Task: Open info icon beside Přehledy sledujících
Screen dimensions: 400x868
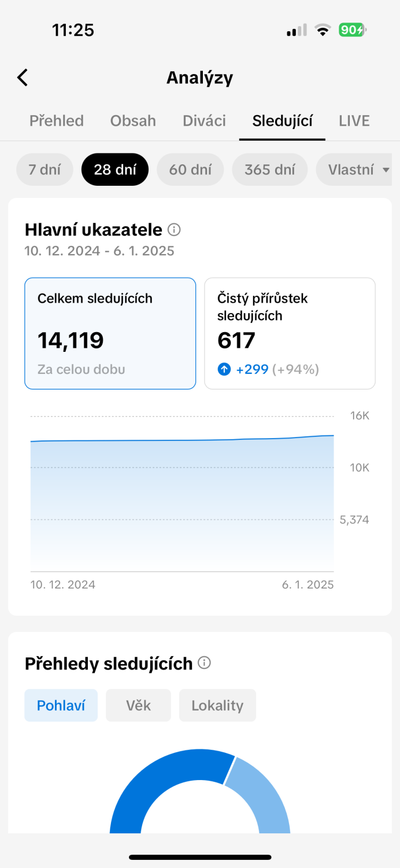Action: point(204,663)
